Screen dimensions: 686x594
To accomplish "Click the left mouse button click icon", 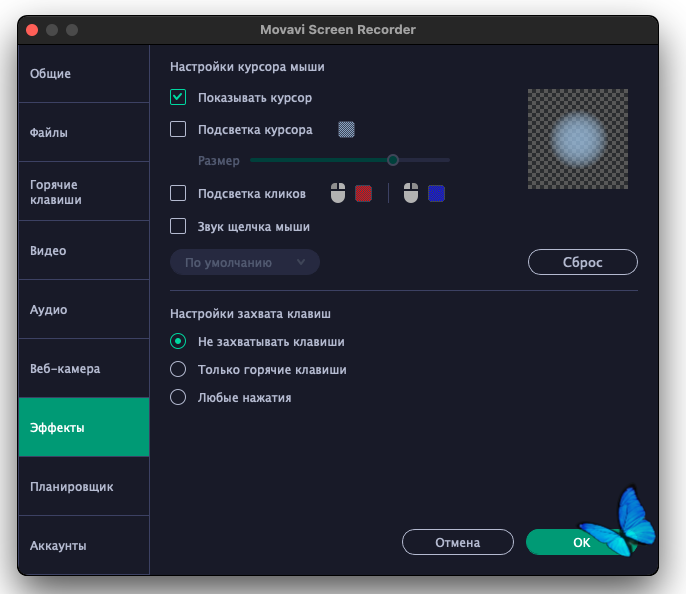I will pos(338,193).
